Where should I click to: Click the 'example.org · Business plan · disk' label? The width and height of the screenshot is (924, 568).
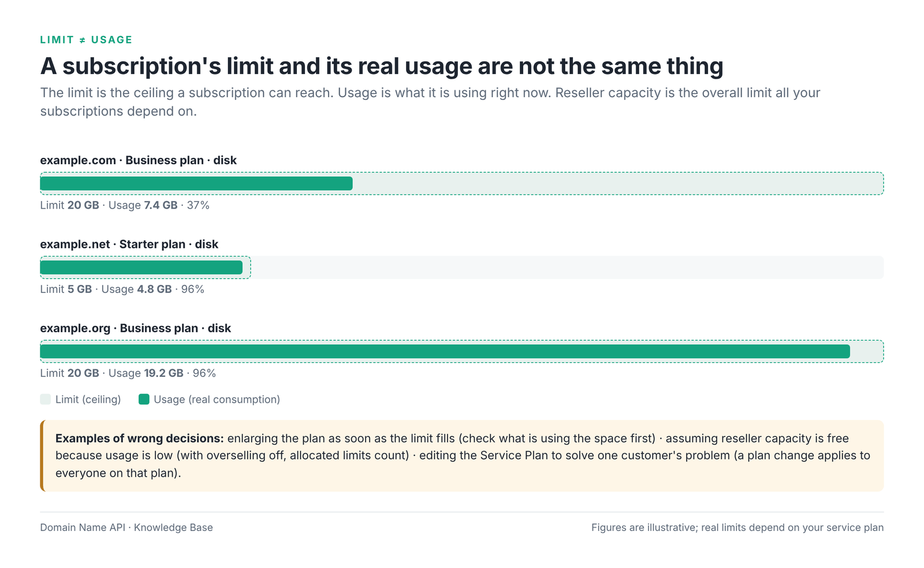coord(135,328)
